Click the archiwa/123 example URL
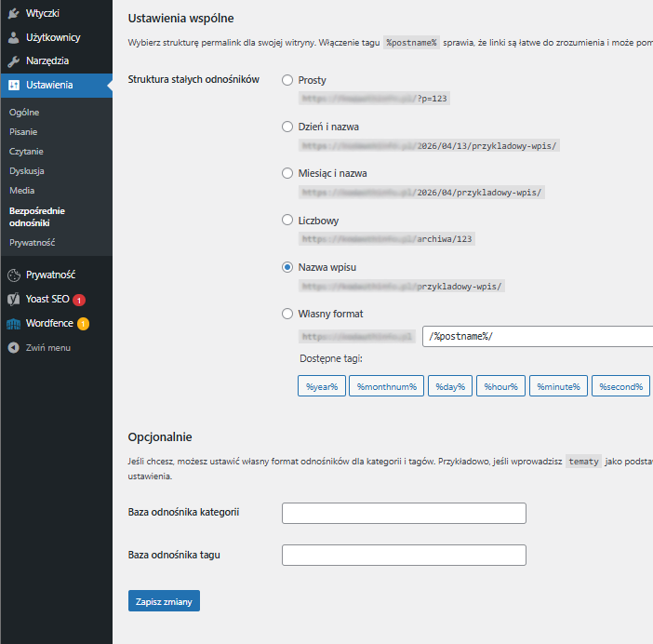Screen dimensions: 653x644 [x=387, y=239]
